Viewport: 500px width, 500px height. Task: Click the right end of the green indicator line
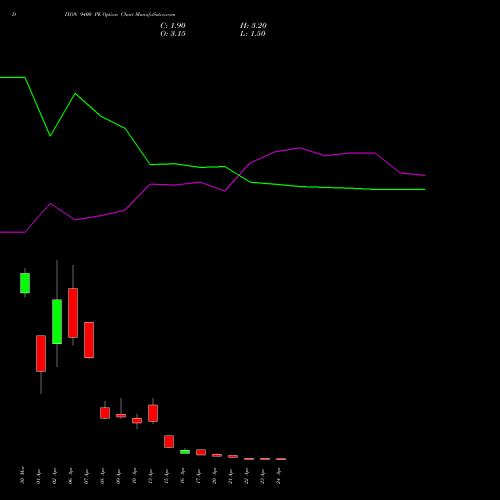coord(425,189)
